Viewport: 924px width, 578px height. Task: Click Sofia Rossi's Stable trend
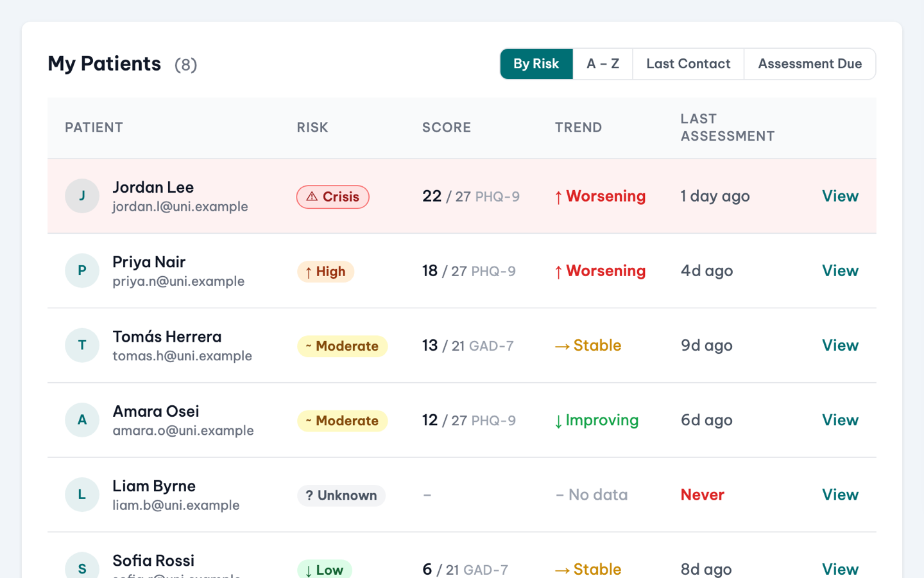click(588, 569)
